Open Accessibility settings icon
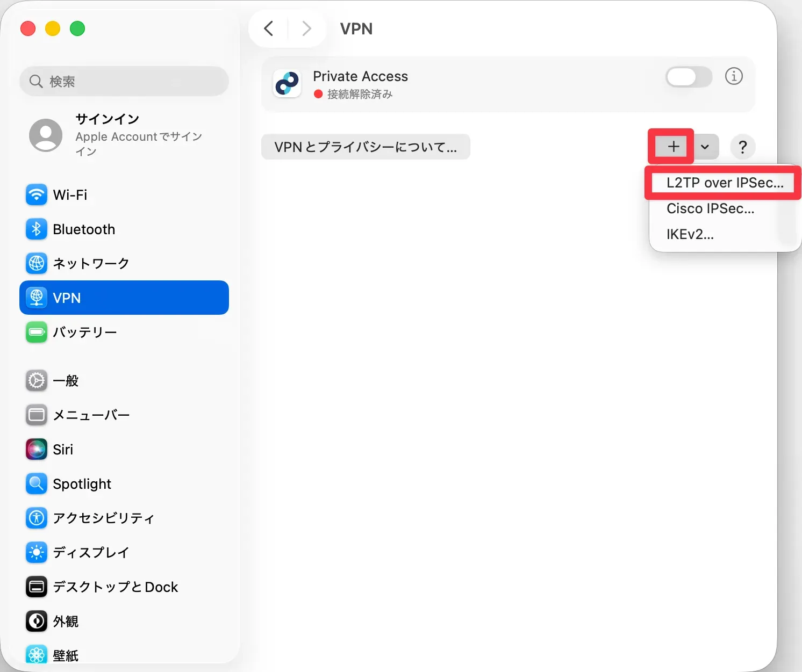Viewport: 802px width, 672px height. [x=36, y=518]
